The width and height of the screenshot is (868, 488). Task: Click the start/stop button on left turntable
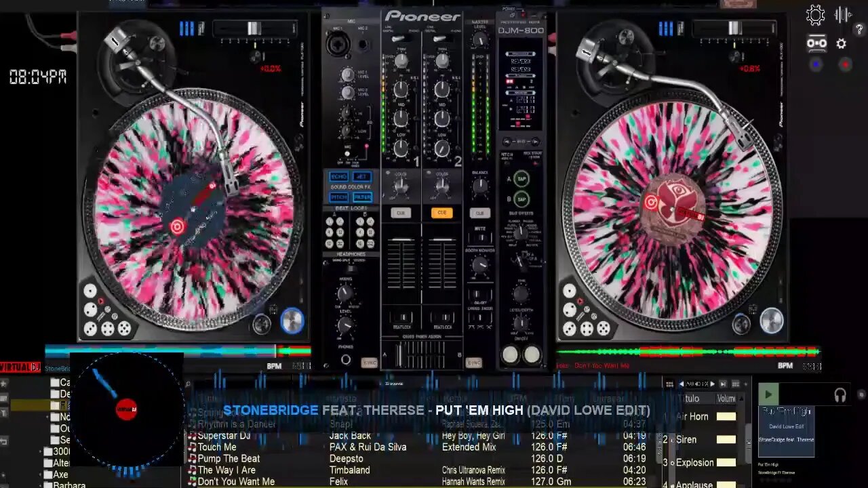click(292, 321)
